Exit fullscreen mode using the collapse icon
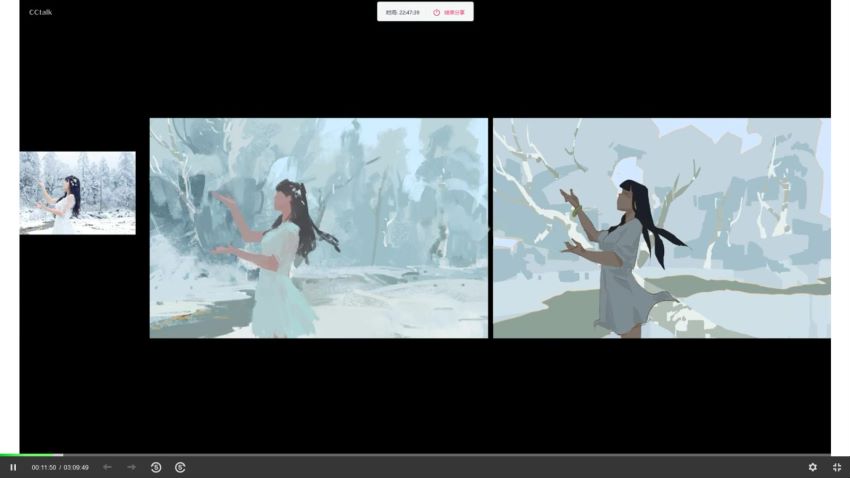The height and width of the screenshot is (478, 850). [x=837, y=467]
